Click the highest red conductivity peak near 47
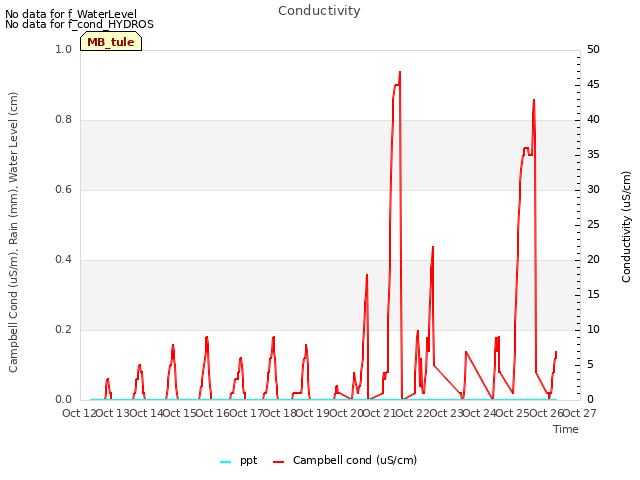 (400, 72)
